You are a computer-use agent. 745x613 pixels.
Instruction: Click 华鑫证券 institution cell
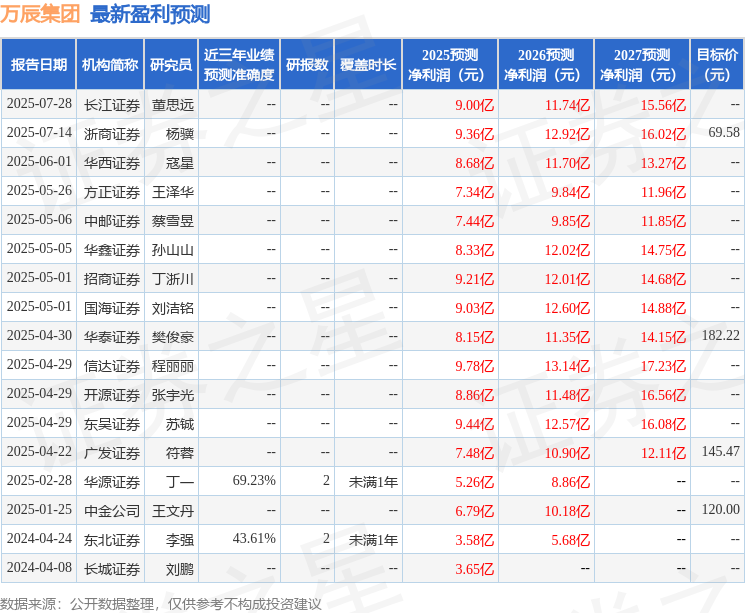pos(112,249)
